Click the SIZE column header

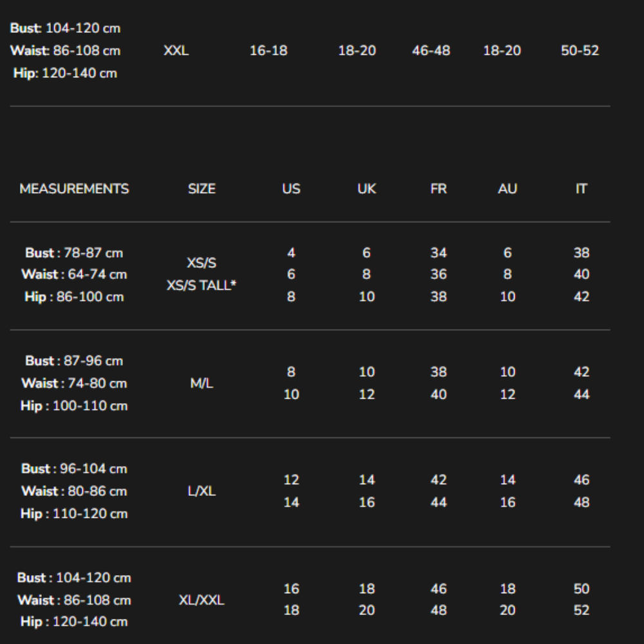pos(202,189)
